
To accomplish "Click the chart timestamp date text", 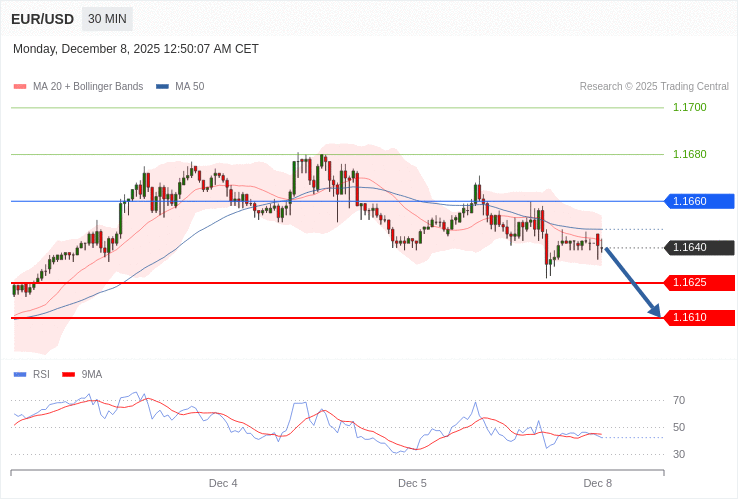I will pyautogui.click(x=136, y=49).
